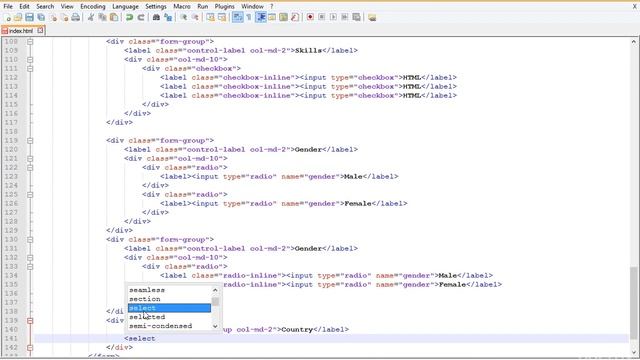Toggle the Show Indent Guide button
This screenshot has width=640, height=360.
click(x=260, y=18)
